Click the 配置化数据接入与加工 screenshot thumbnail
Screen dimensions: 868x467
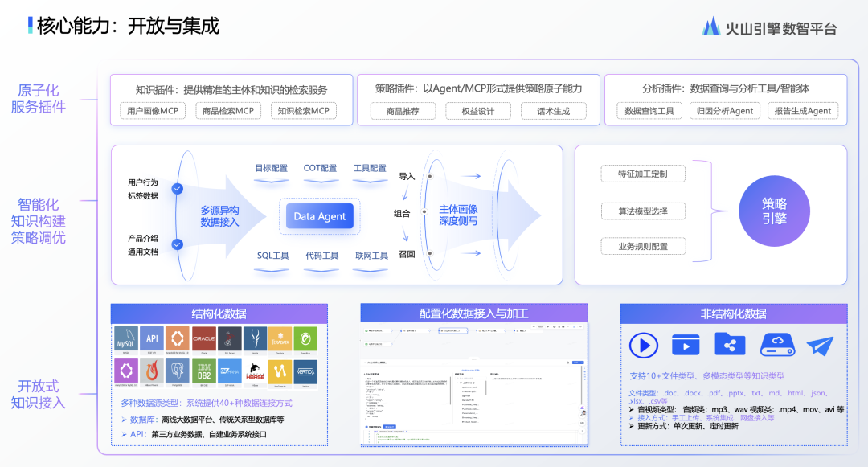coord(474,383)
